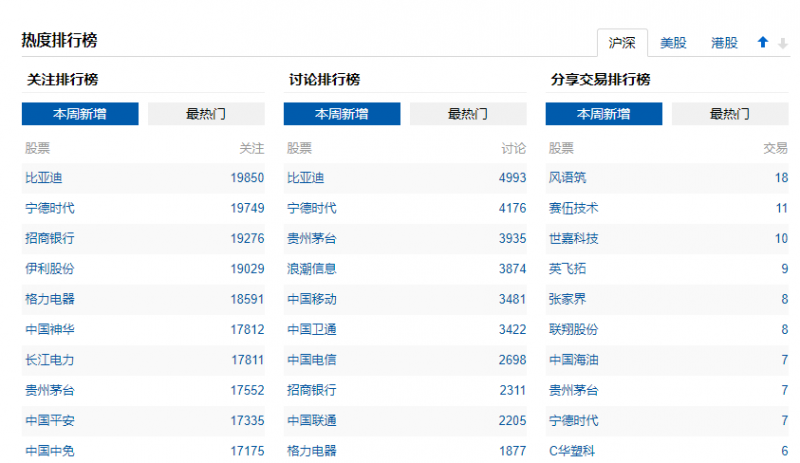
Task: Open 中国移动 stock link
Action: coord(312,299)
